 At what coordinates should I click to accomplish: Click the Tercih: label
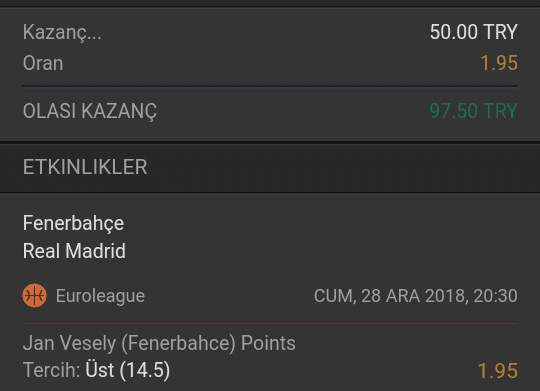tap(51, 370)
